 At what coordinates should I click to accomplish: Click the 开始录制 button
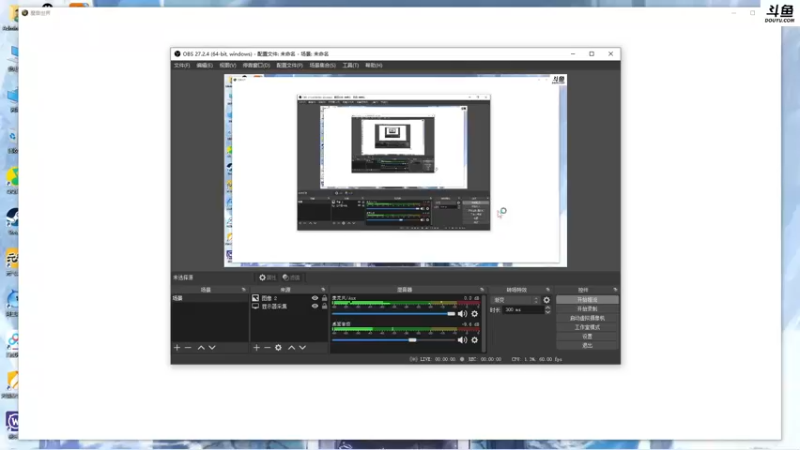(x=587, y=309)
